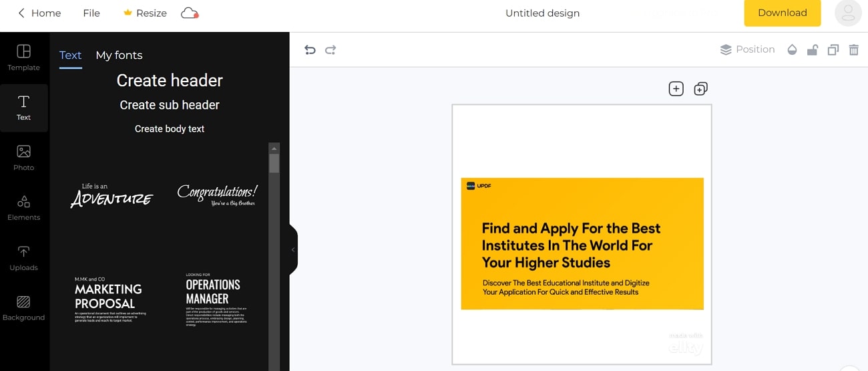Click the redo arrow icon
The width and height of the screenshot is (868, 371).
(331, 49)
